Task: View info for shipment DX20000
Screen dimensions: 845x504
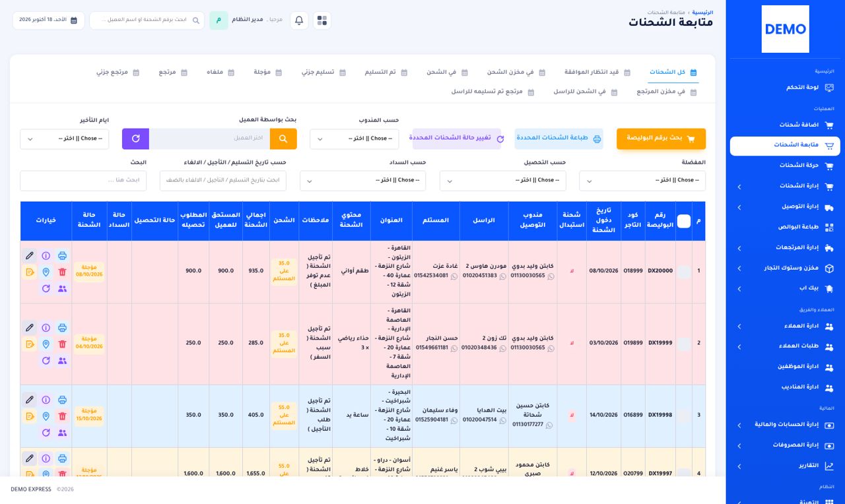Action: 46,255
